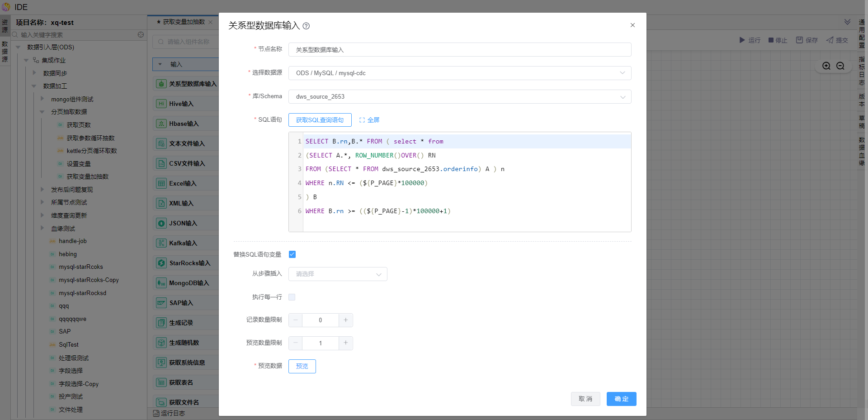The height and width of the screenshot is (420, 868).
Task: Toggle the 执行每一行 checkbox
Action: (x=292, y=297)
